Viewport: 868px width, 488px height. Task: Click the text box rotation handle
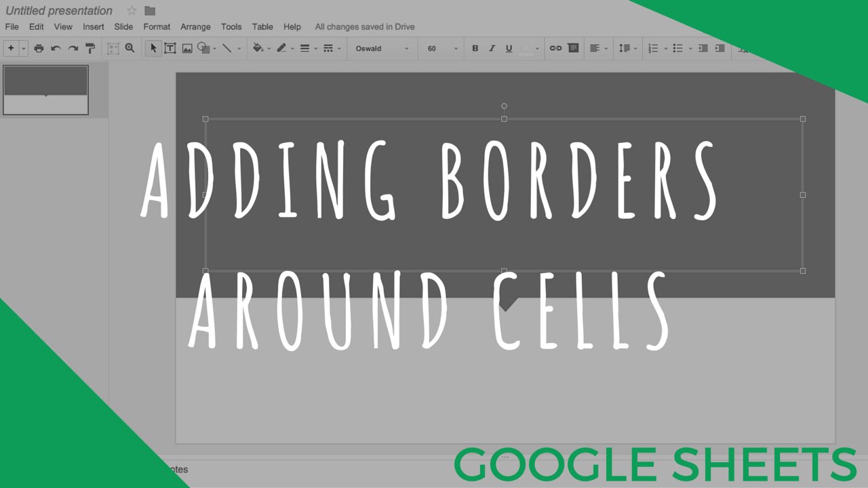(504, 106)
